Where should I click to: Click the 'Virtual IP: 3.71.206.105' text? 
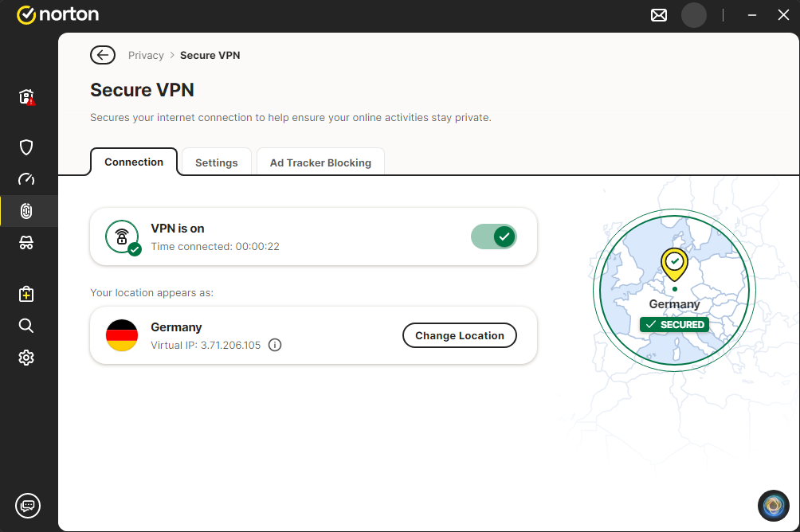206,346
